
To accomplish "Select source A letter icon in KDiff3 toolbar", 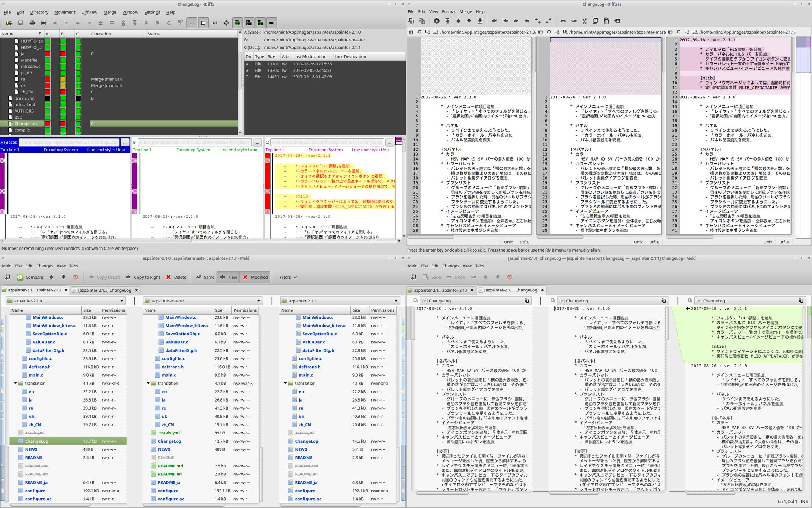I will pos(146,23).
